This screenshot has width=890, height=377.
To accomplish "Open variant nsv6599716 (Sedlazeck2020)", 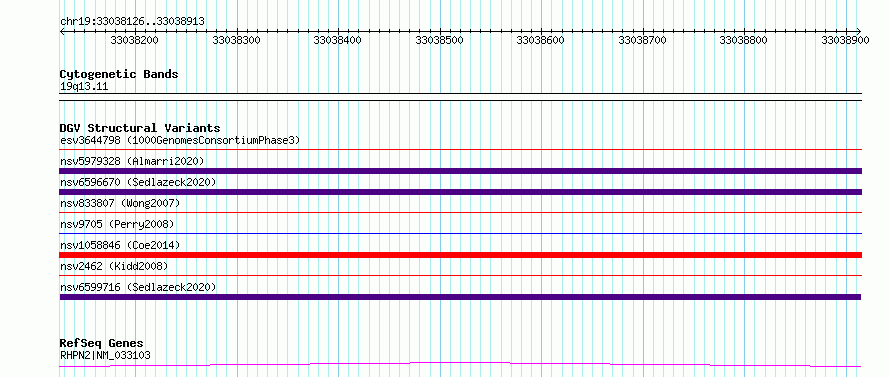I will 138,287.
